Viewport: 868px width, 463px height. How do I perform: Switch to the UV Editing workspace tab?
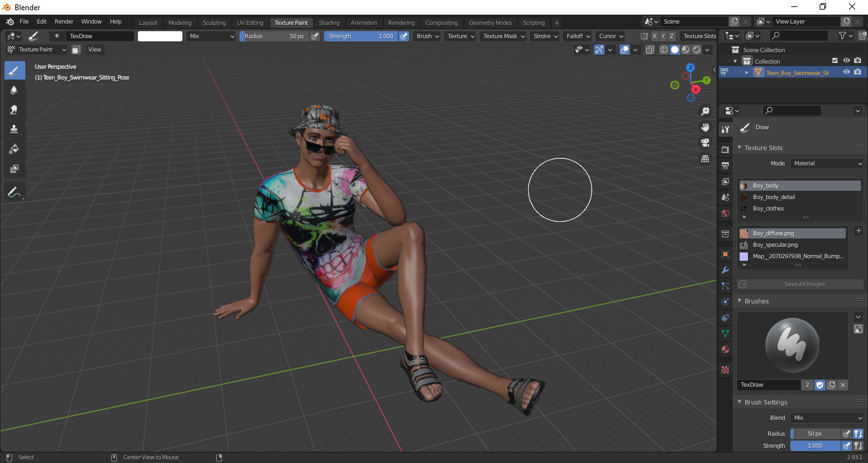point(250,23)
